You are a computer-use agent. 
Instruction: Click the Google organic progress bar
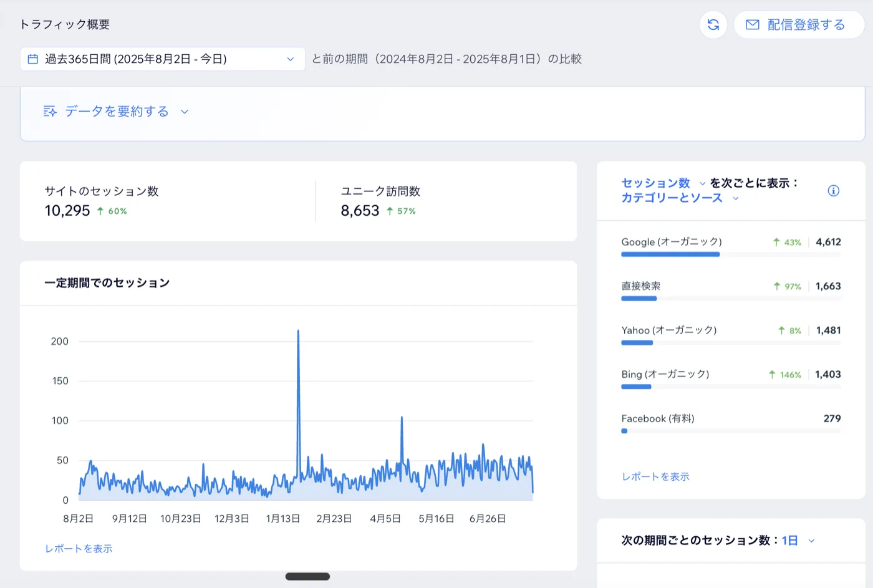click(670, 254)
